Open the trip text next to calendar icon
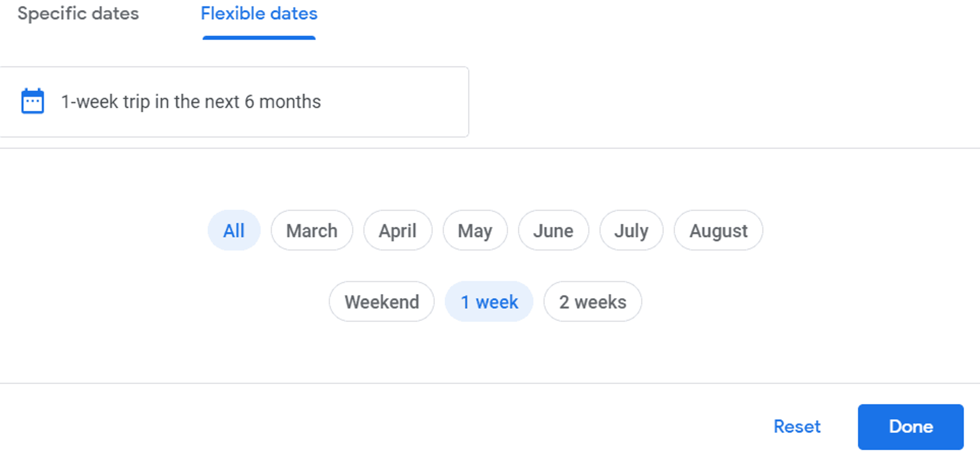 [x=191, y=102]
